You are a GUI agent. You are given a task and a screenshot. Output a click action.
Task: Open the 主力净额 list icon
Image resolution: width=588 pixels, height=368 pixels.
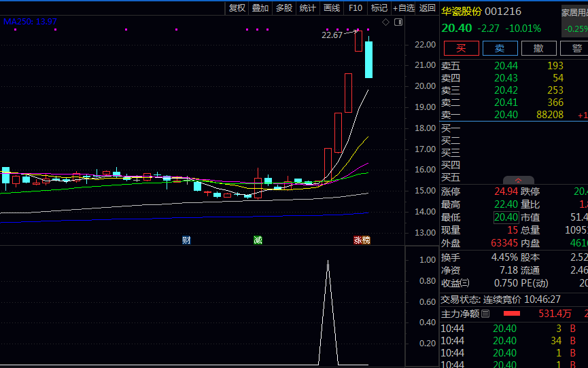coord(485,314)
